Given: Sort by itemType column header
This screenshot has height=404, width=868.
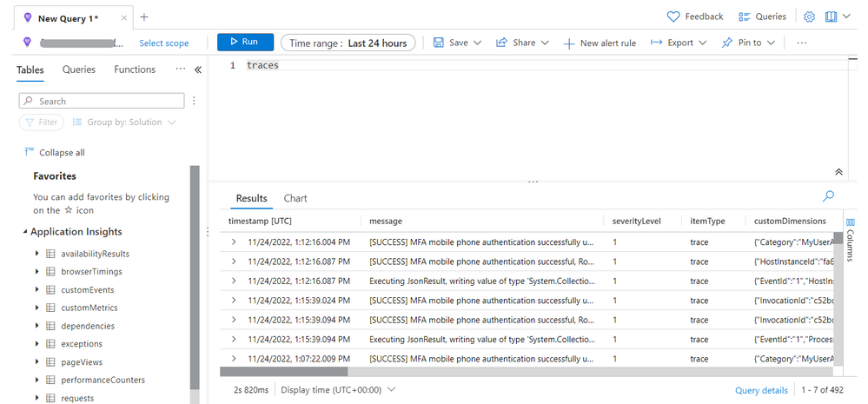Looking at the screenshot, I should (x=707, y=221).
